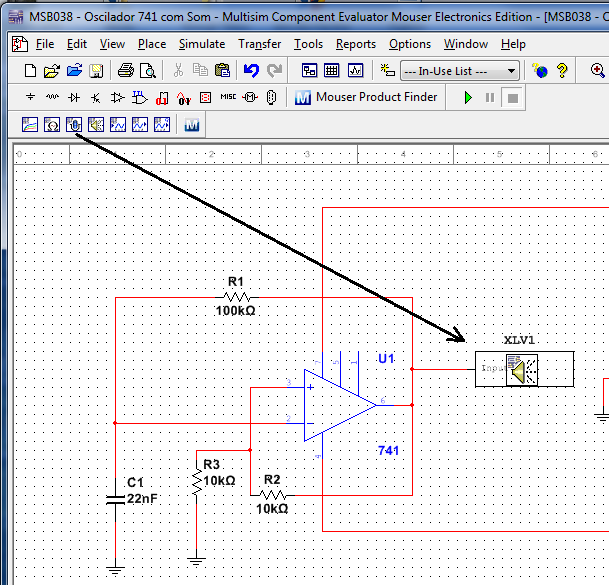609x585 pixels.
Task: Open the Simulate menu
Action: [x=202, y=44]
